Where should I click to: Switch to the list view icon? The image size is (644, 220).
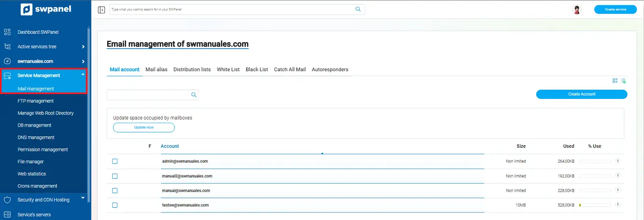click(x=623, y=81)
